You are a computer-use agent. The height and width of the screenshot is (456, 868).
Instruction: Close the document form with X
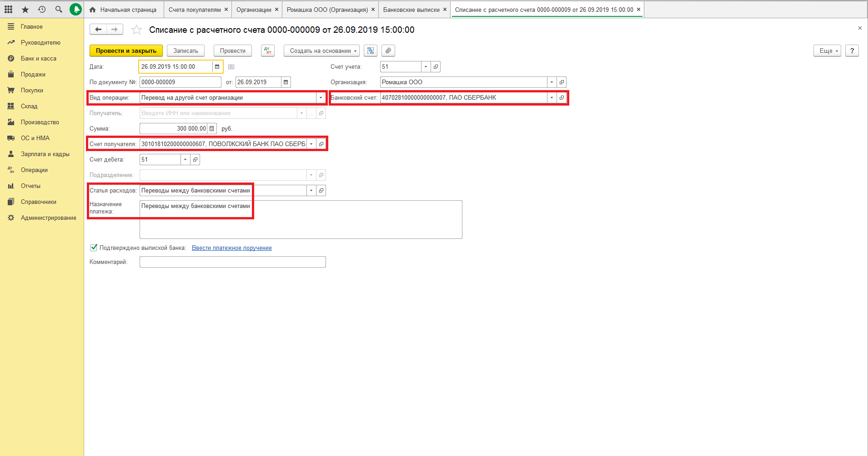pos(860,28)
